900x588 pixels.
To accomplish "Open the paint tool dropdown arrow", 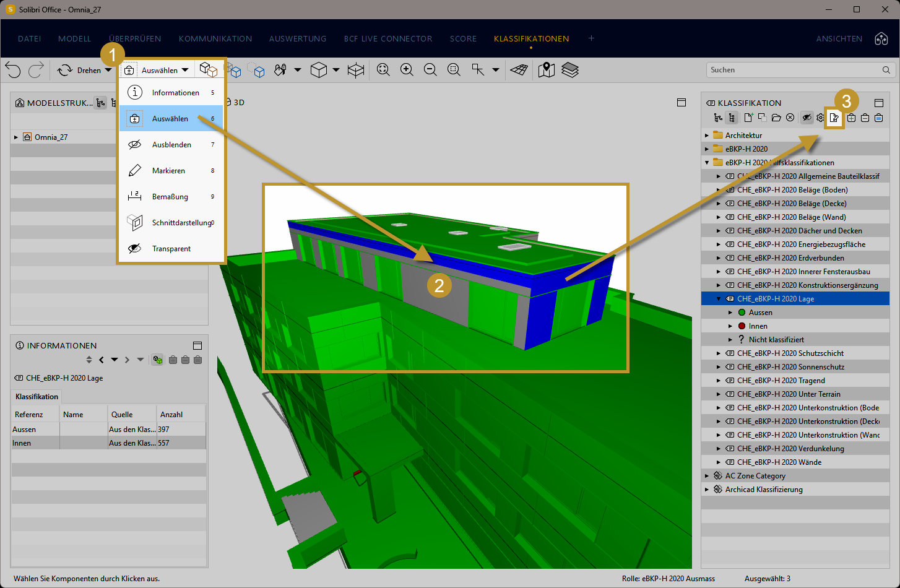I will [x=298, y=70].
